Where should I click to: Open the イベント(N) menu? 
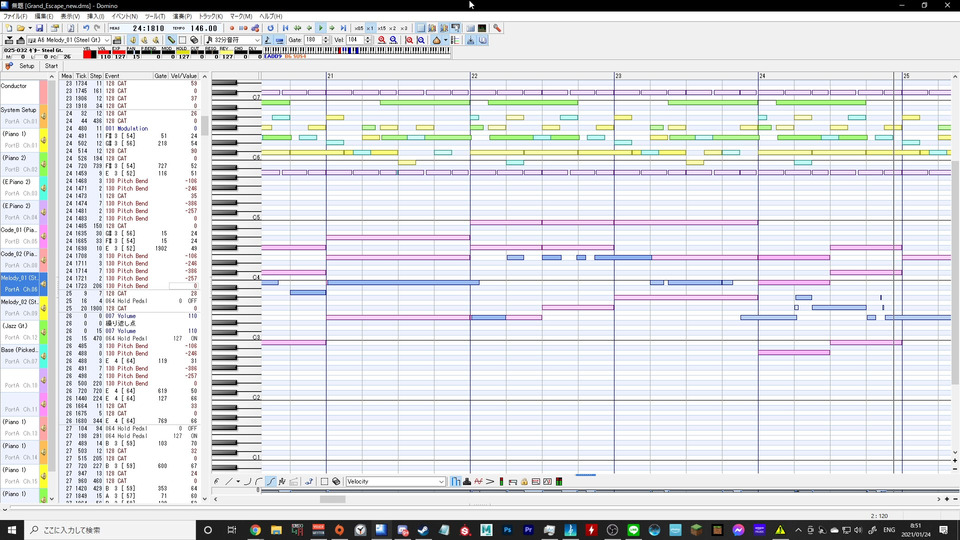(124, 17)
